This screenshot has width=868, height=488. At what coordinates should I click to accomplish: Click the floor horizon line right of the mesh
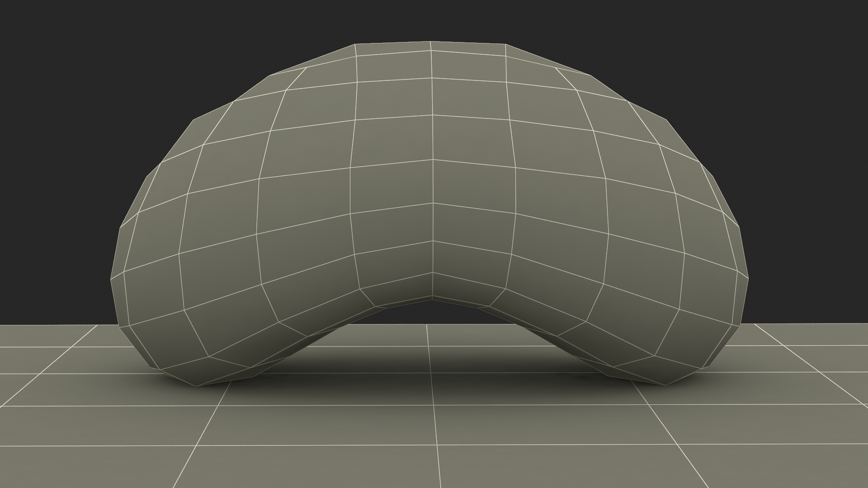[814, 324]
